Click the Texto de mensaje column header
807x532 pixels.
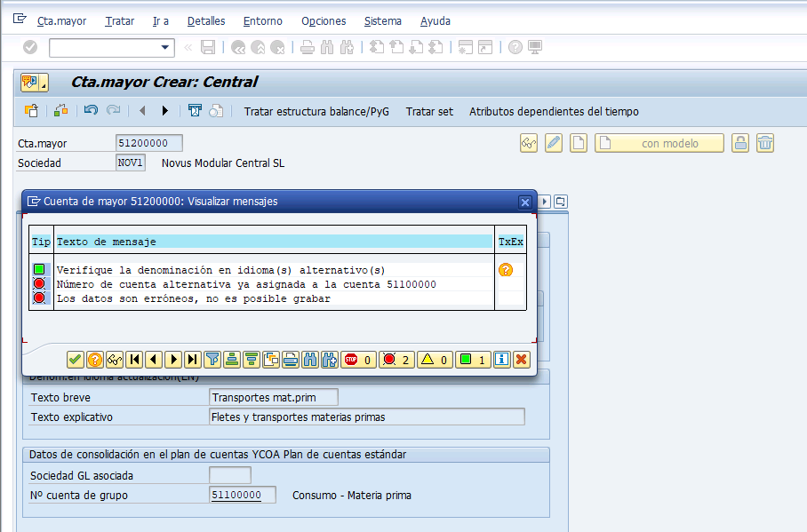tap(274, 242)
